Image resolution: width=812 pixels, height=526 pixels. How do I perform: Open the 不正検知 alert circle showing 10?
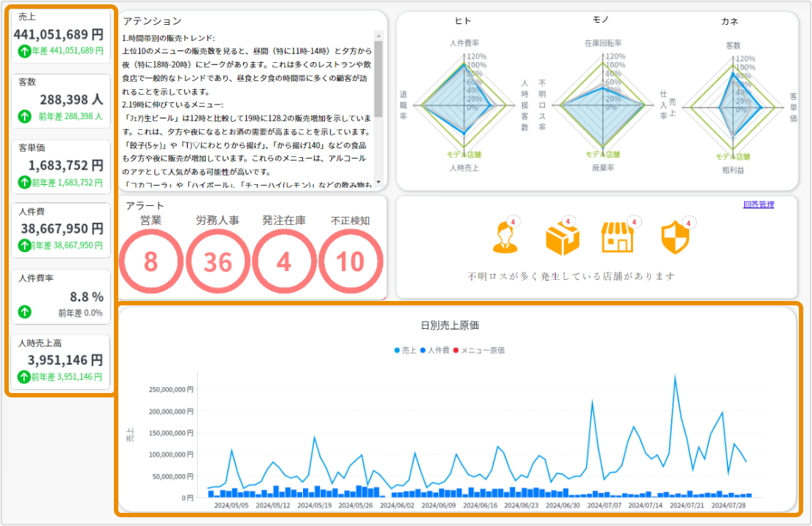(x=351, y=262)
